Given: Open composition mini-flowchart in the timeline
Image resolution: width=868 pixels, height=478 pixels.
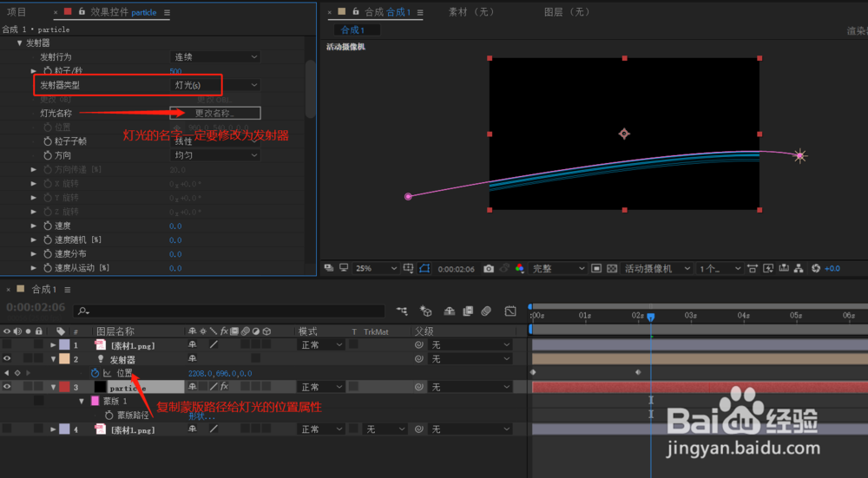Looking at the screenshot, I should pyautogui.click(x=402, y=311).
